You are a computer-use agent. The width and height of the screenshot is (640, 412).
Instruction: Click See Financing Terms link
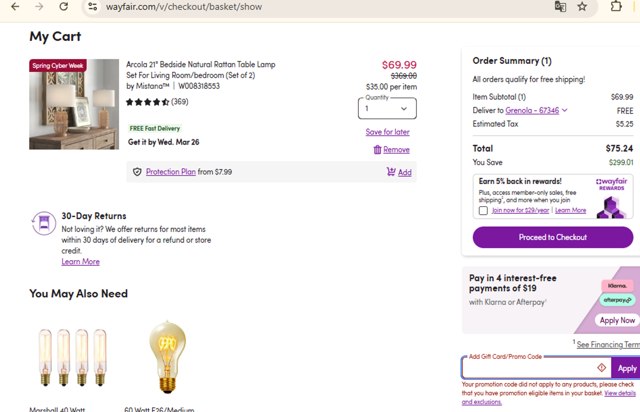click(608, 345)
